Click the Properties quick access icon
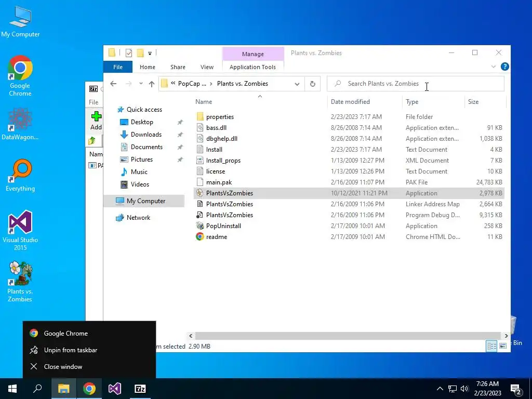 click(129, 53)
